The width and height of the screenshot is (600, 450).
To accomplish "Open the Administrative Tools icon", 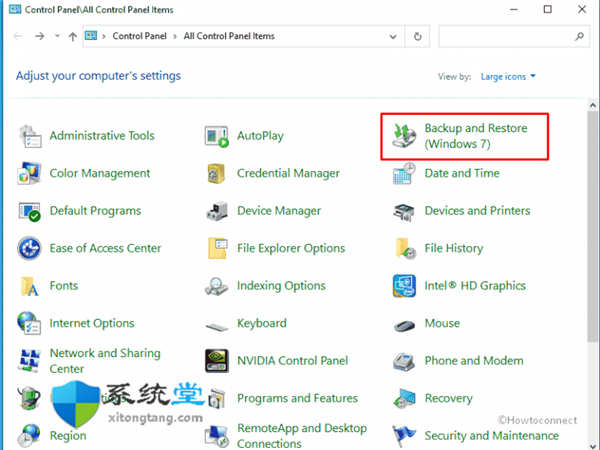I will point(29,136).
